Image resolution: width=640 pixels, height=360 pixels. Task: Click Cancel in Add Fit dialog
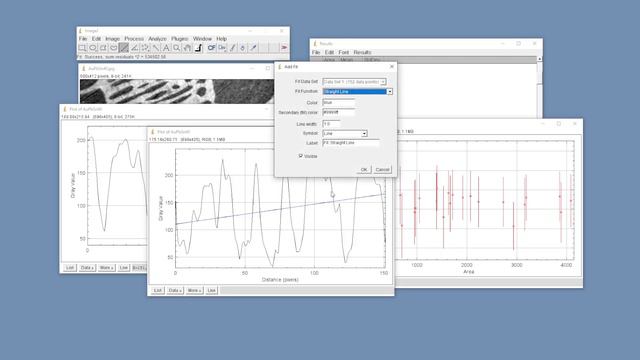382,169
